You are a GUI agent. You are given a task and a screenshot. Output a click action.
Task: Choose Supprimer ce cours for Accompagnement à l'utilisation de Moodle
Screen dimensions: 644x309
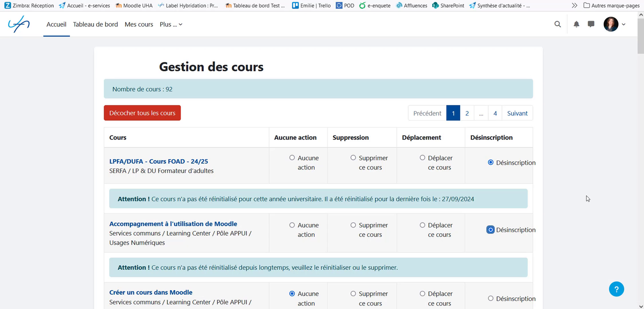(352, 225)
